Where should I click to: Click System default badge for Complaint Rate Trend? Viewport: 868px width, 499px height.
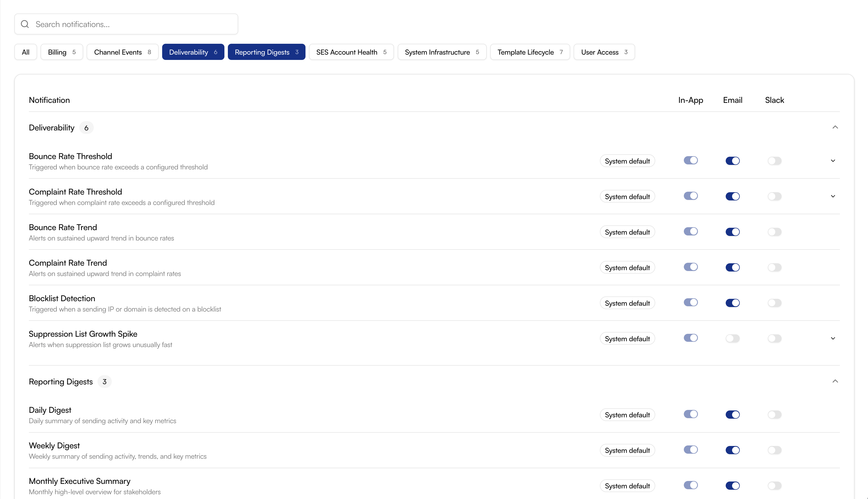click(x=627, y=268)
